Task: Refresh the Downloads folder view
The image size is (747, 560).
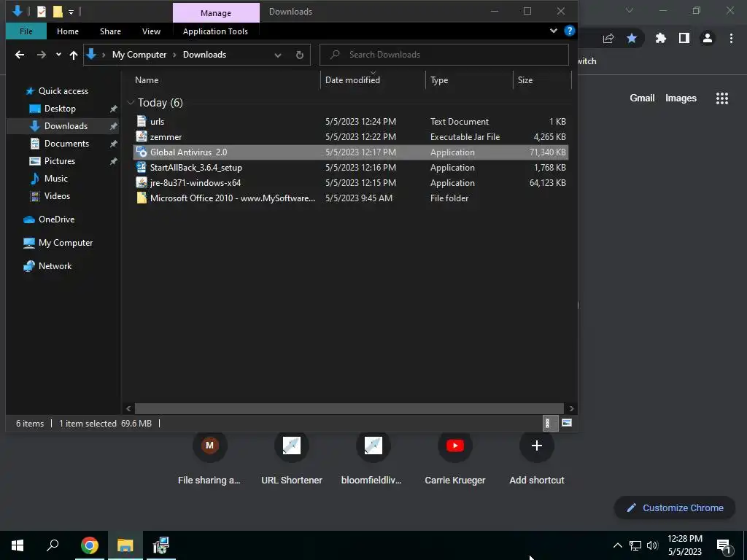Action: [x=300, y=55]
